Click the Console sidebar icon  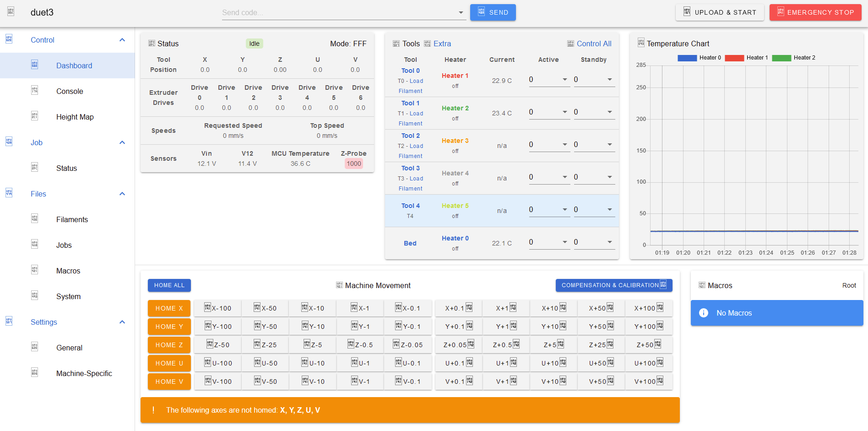coord(34,90)
